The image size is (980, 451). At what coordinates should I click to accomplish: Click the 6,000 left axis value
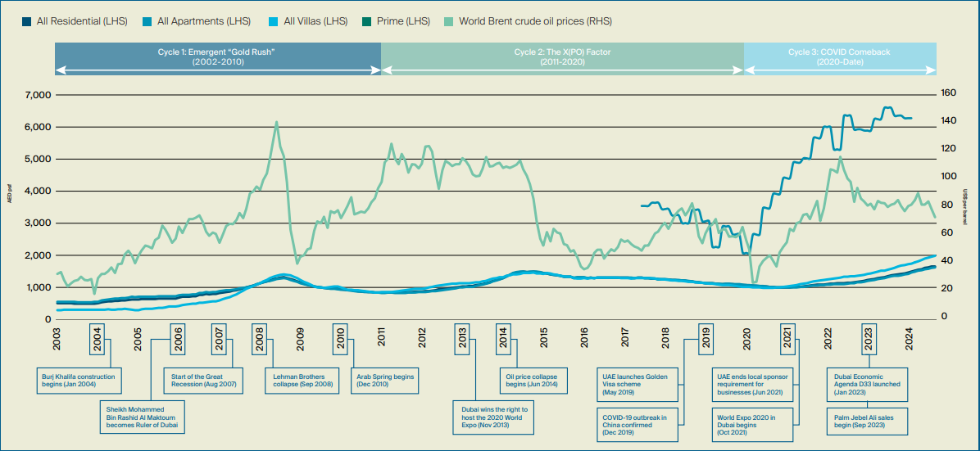(39, 127)
